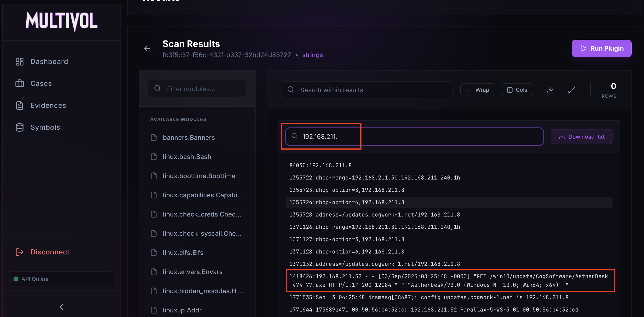Screen dimensions: 644x317
Task: Collapse the sidebar with the chevron
Action: point(62,307)
